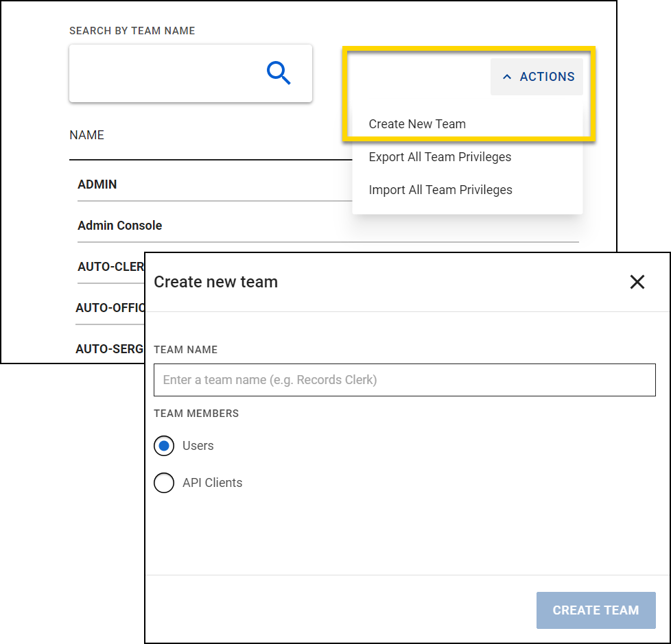Viewport: 671px width, 644px height.
Task: Select the API Clients radio button
Action: pyautogui.click(x=164, y=483)
